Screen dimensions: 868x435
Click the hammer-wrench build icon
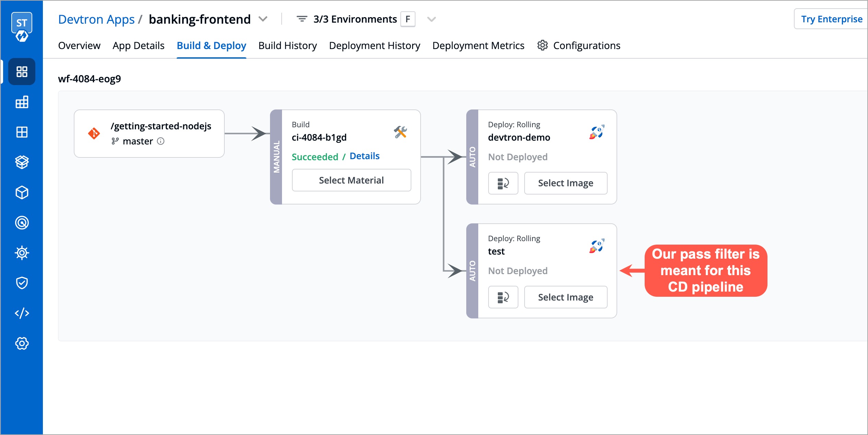coord(400,132)
